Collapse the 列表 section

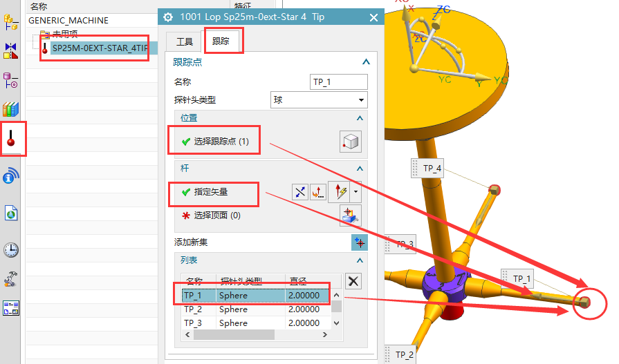point(360,260)
